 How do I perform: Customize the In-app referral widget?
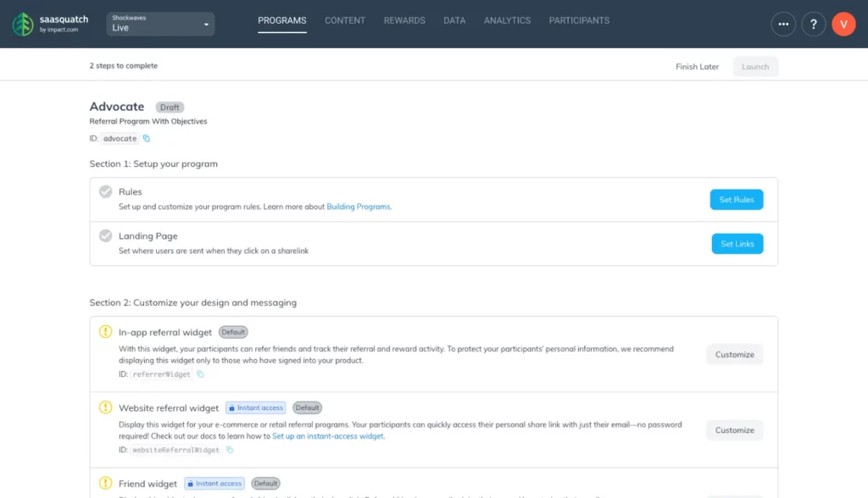click(734, 354)
